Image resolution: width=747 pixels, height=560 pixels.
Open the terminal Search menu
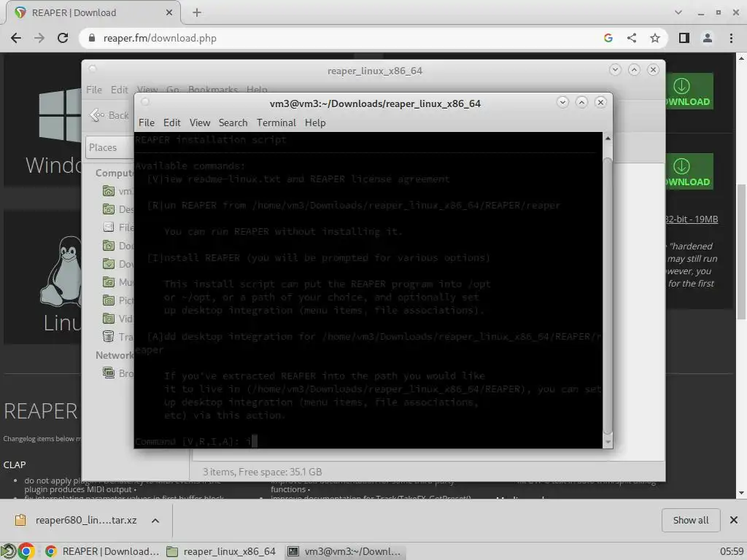233,122
